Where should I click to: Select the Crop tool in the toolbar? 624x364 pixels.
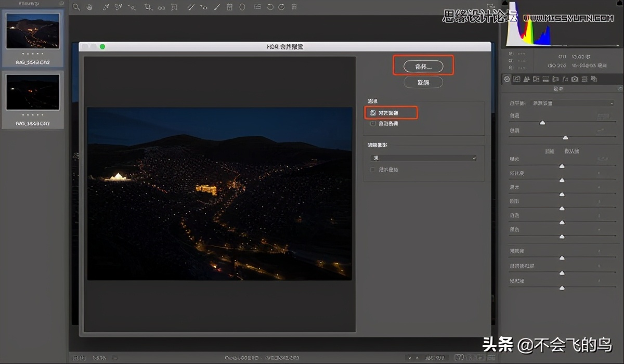click(147, 7)
